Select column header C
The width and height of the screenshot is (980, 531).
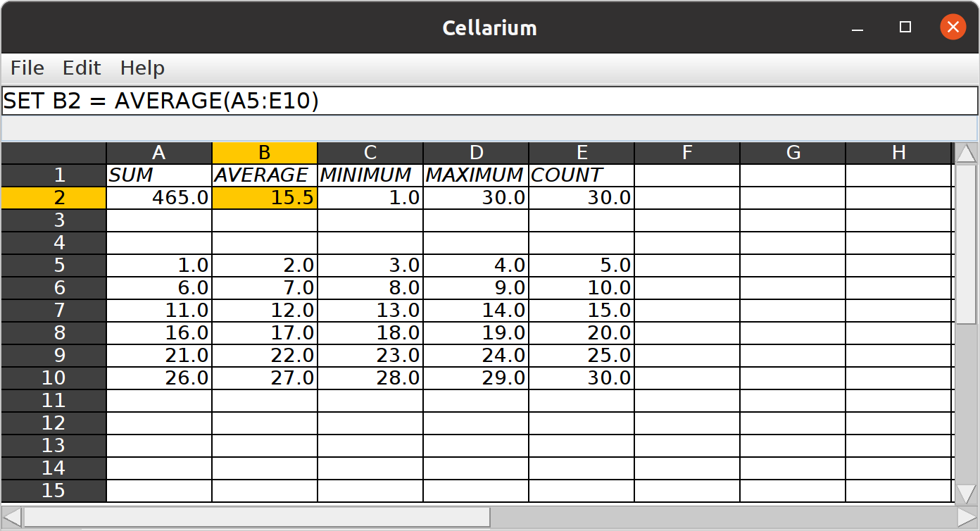[370, 153]
